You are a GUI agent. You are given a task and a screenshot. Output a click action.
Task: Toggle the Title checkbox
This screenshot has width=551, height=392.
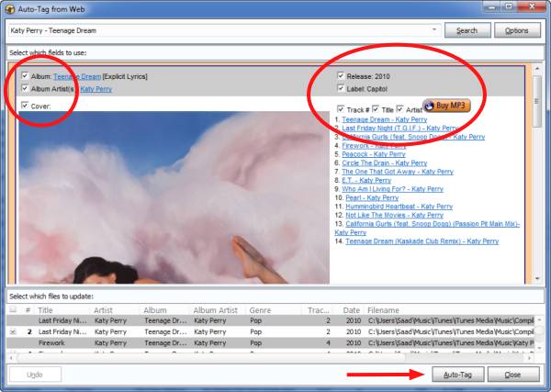[x=376, y=108]
